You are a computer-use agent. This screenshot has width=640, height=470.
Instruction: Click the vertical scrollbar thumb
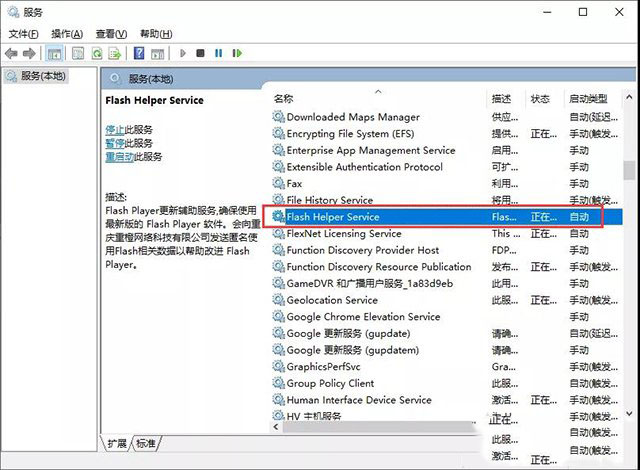click(x=629, y=170)
